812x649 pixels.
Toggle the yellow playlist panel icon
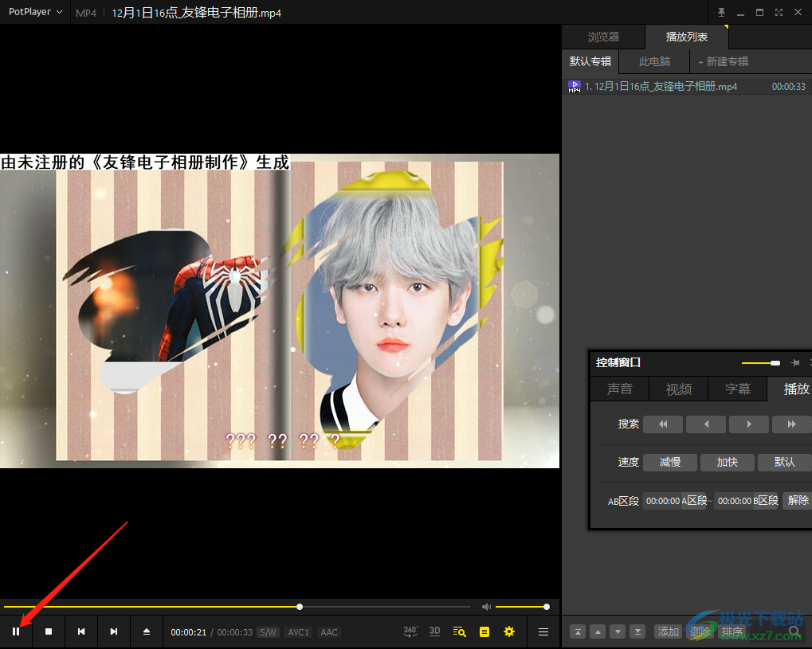click(484, 632)
